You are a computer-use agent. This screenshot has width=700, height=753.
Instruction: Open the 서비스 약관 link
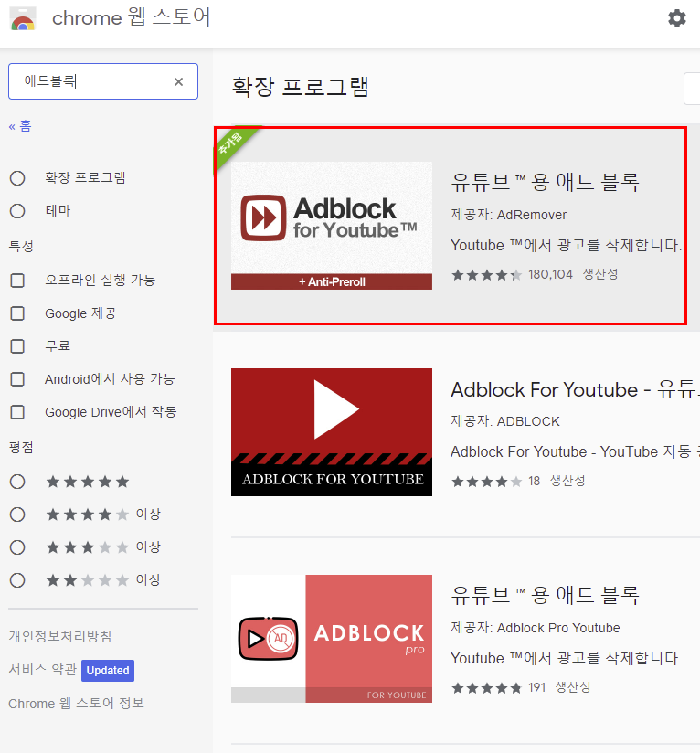[43, 670]
